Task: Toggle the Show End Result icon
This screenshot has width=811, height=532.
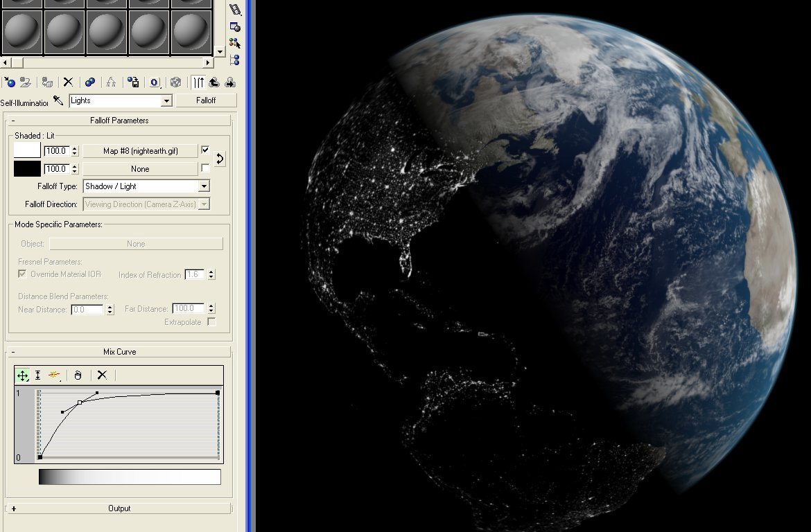Action: coord(199,82)
